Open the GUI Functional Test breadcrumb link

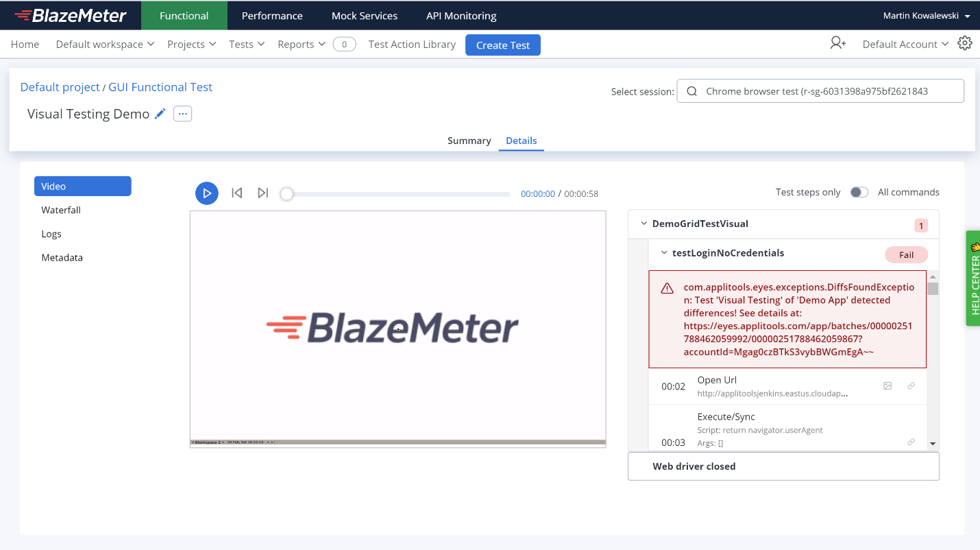point(160,87)
